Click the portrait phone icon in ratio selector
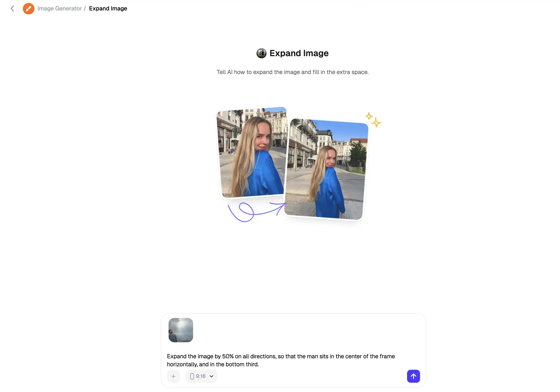Screen dimensions: 560x392 [192, 376]
